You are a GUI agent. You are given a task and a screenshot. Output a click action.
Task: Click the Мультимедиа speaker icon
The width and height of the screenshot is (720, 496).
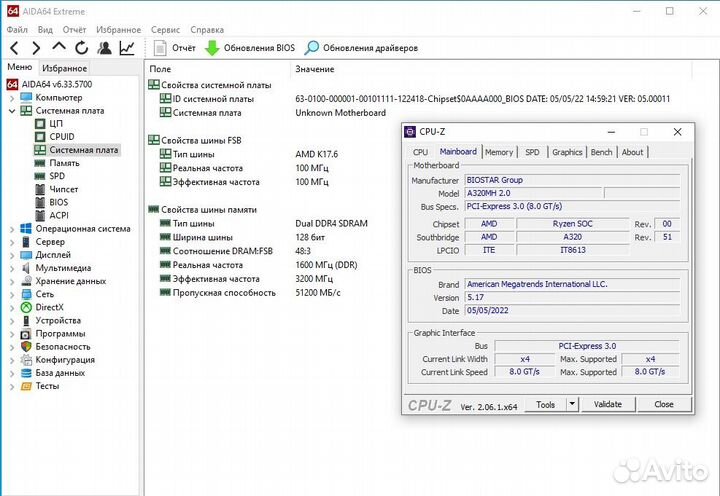26,268
